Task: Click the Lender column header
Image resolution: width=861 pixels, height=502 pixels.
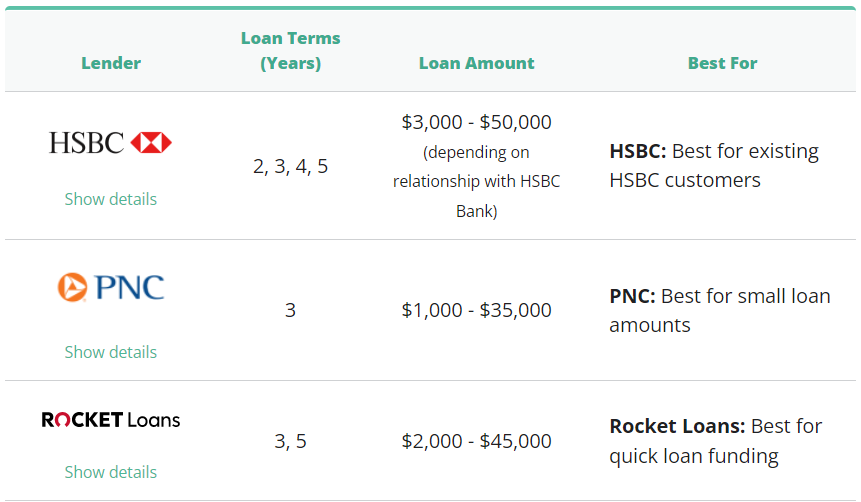Action: [110, 63]
